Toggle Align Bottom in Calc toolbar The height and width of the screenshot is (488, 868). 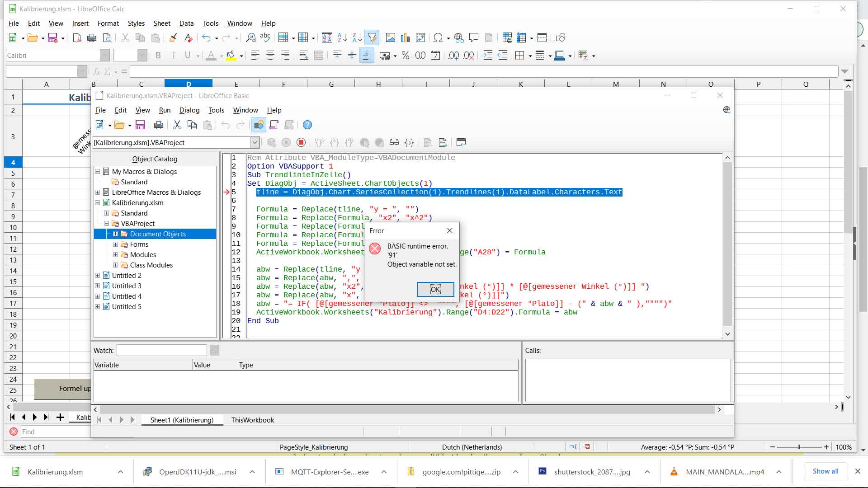(367, 56)
